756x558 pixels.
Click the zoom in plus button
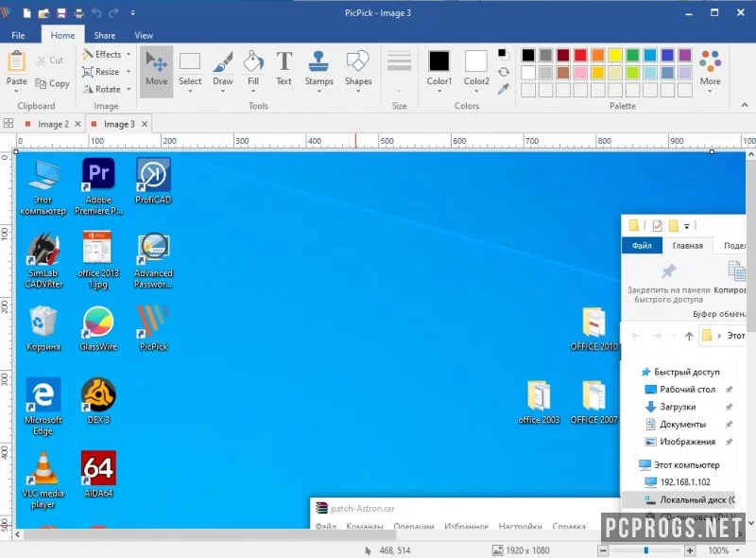(x=690, y=550)
